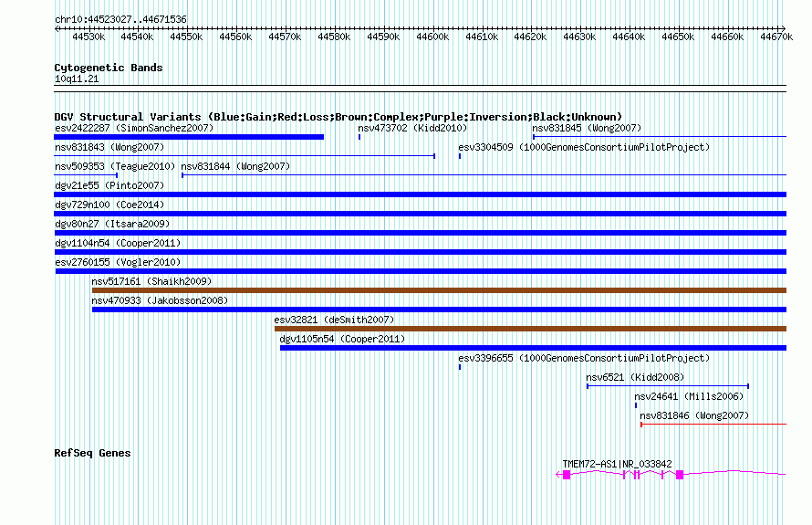Open the TMEM72-AS1|NR_033842 gene label

pyautogui.click(x=617, y=464)
